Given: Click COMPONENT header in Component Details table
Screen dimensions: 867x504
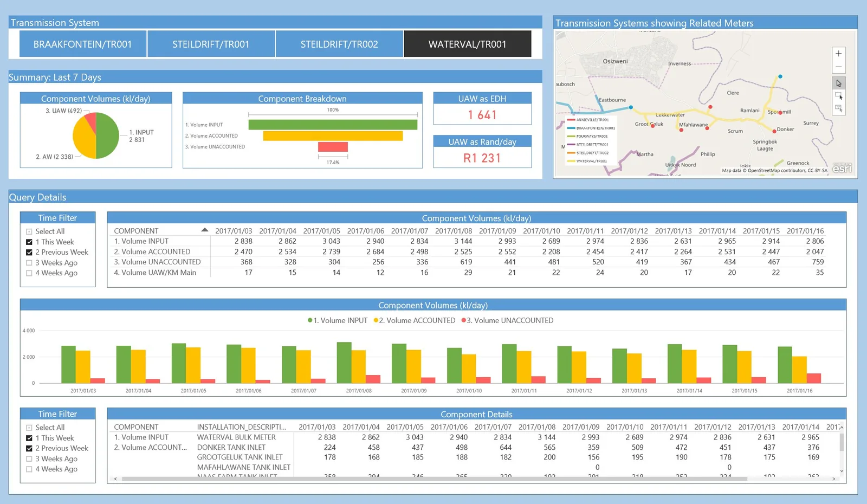Looking at the screenshot, I should coord(136,427).
